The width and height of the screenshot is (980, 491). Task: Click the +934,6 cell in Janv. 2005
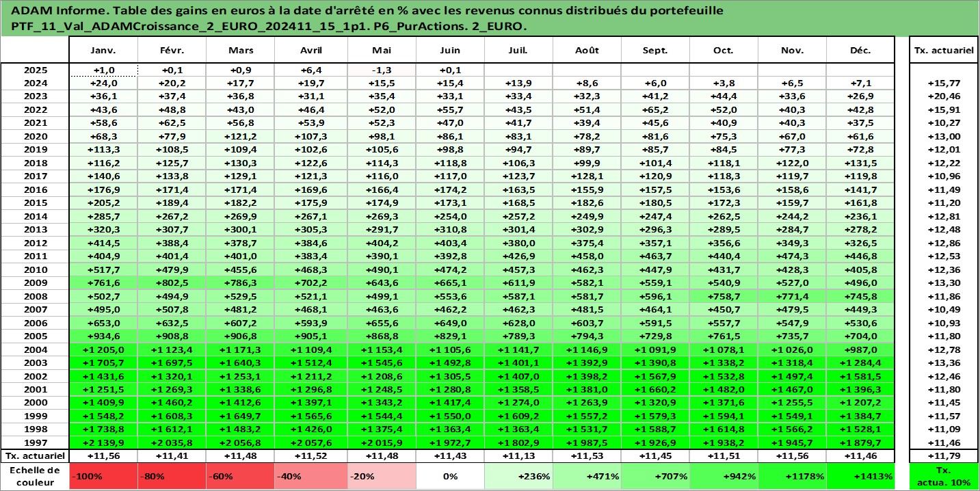[x=103, y=336]
